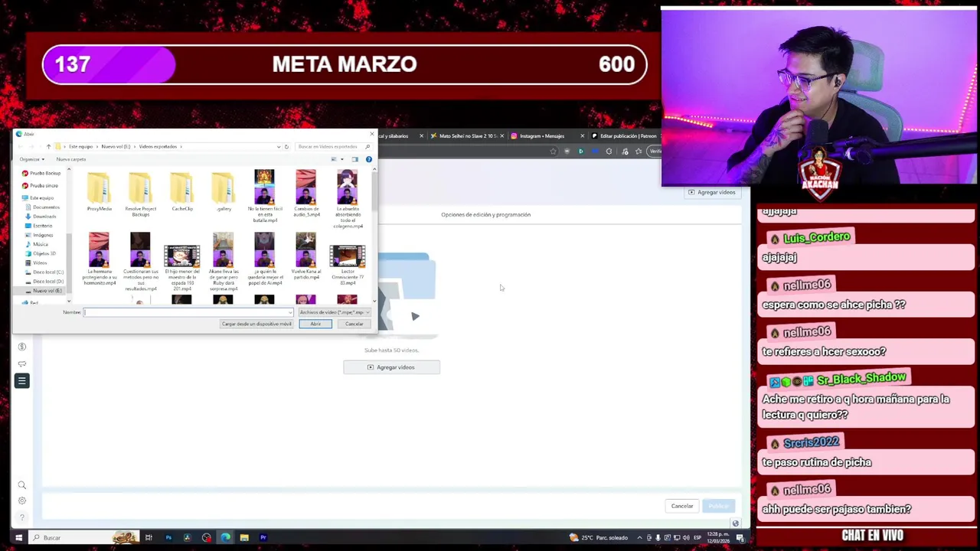Open Photoshop from the taskbar
980x551 pixels.
(168, 538)
